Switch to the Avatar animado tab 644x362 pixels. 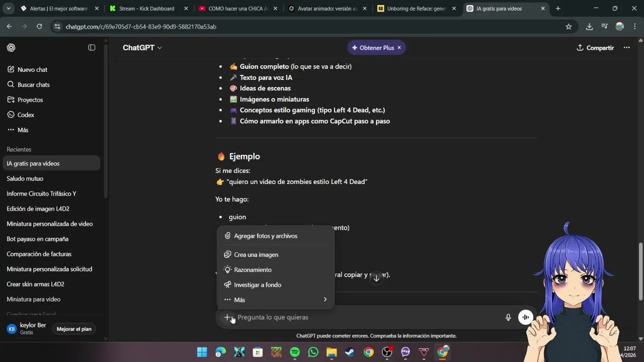point(327,9)
